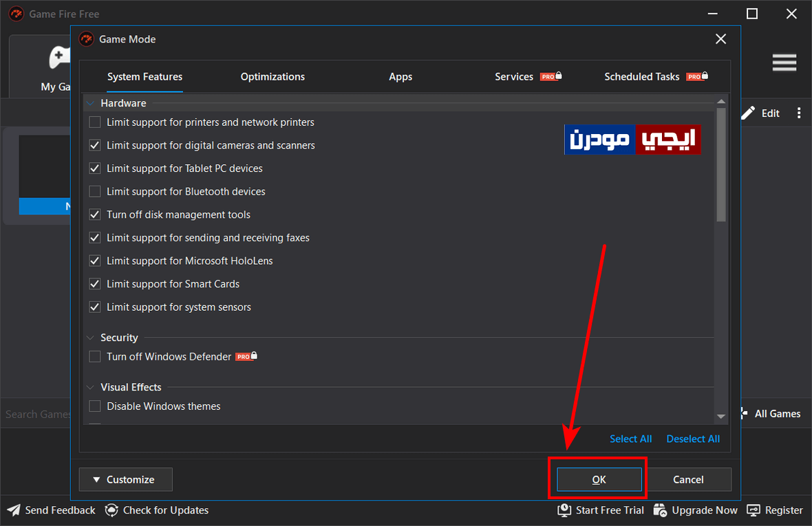
Task: Close the Game Mode dialog
Action: [720, 39]
